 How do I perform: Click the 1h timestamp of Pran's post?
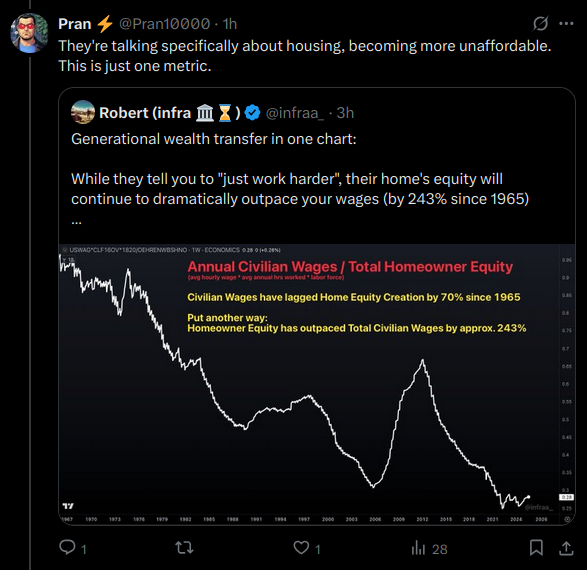point(230,24)
